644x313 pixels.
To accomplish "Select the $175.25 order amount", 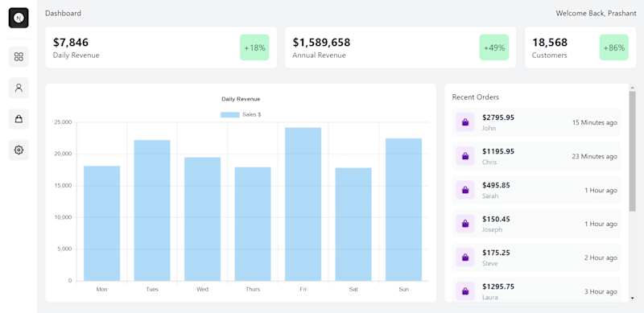I will [x=496, y=253].
